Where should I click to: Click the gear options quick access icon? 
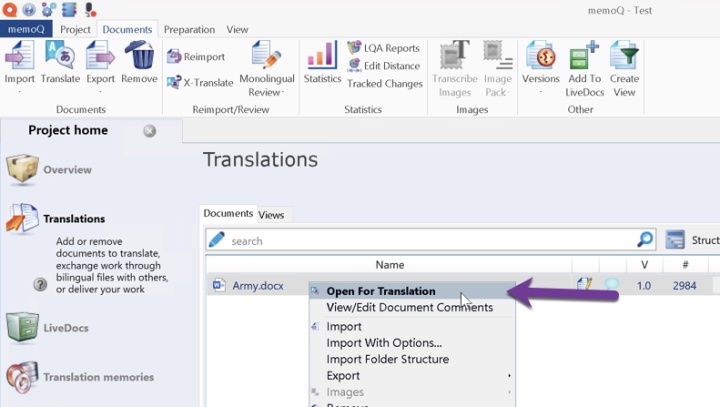49,9
